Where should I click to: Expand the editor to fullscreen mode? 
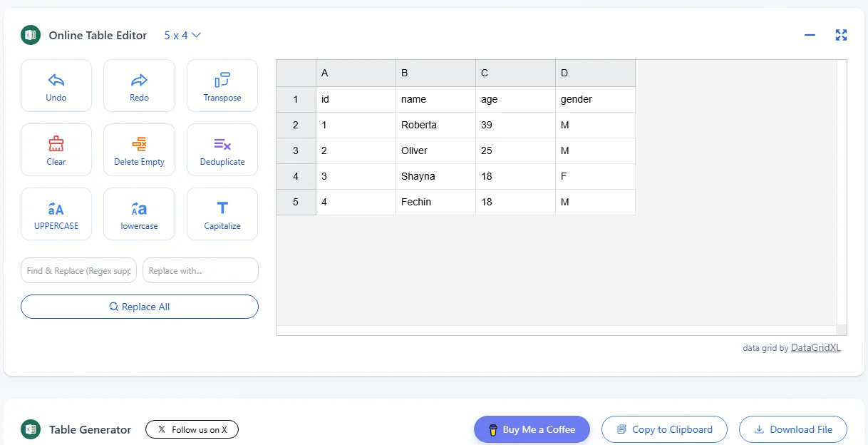click(x=841, y=34)
